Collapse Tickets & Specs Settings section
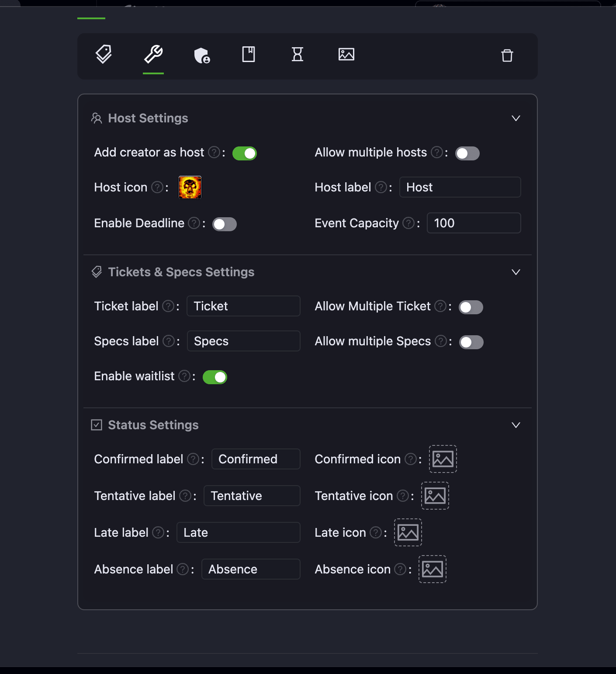Image resolution: width=616 pixels, height=674 pixels. pyautogui.click(x=516, y=272)
